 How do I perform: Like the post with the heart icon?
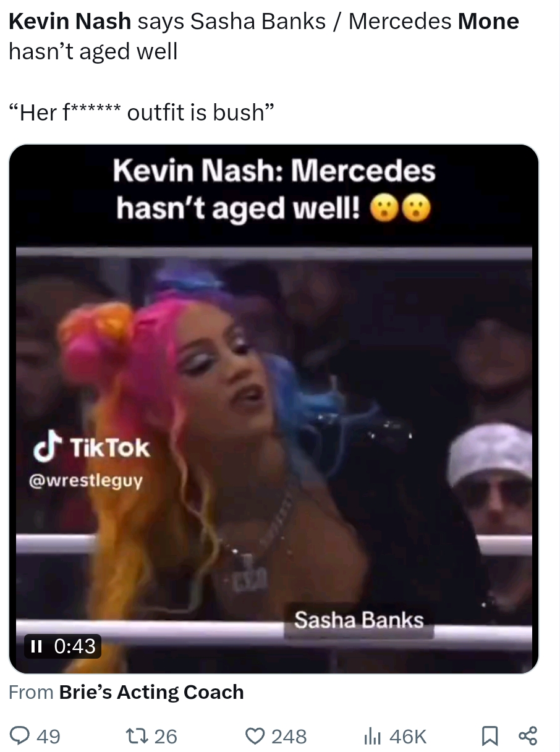tap(255, 736)
